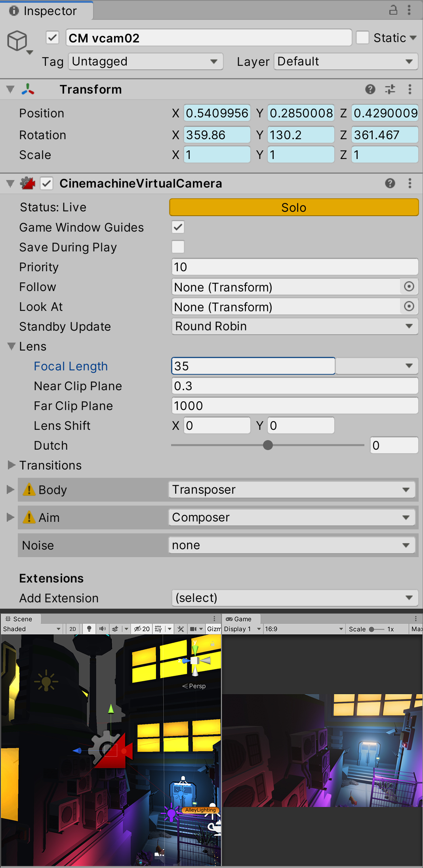Toggle the 2D scene view button
423x868 pixels.
(73, 629)
